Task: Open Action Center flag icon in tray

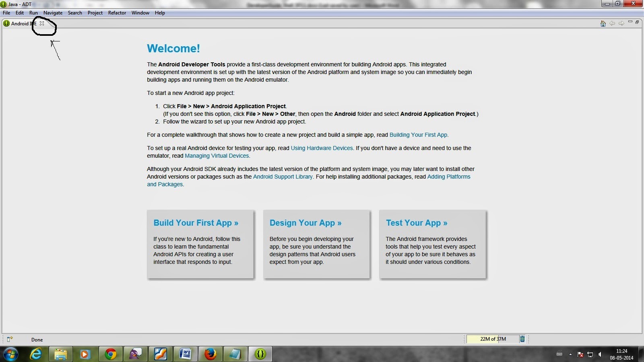Action: pyautogui.click(x=580, y=354)
